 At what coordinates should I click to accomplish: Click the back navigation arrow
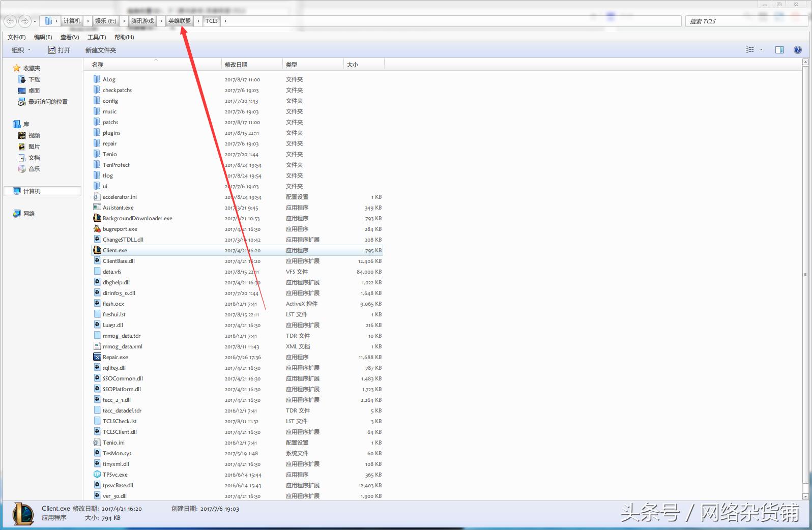pyautogui.click(x=10, y=21)
